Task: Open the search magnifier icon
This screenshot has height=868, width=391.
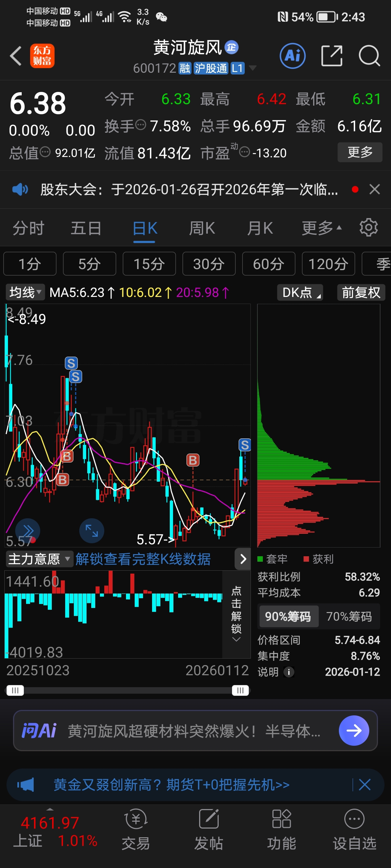Action: (x=369, y=56)
